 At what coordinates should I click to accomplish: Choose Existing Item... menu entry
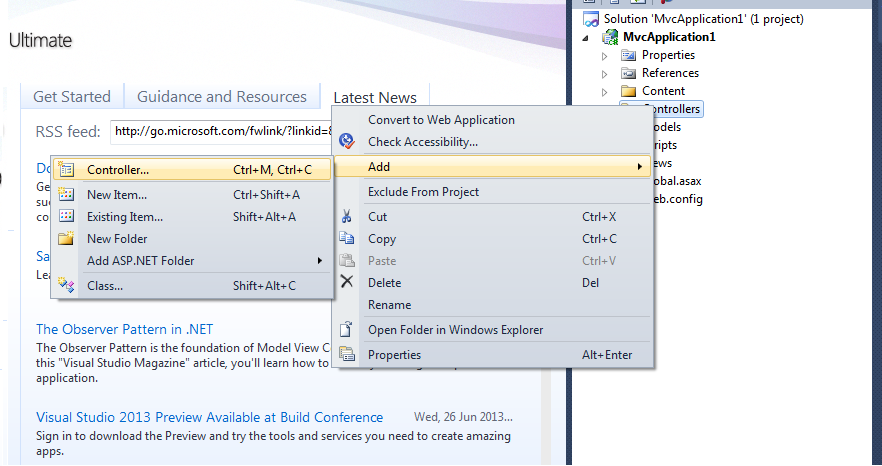(x=192, y=216)
